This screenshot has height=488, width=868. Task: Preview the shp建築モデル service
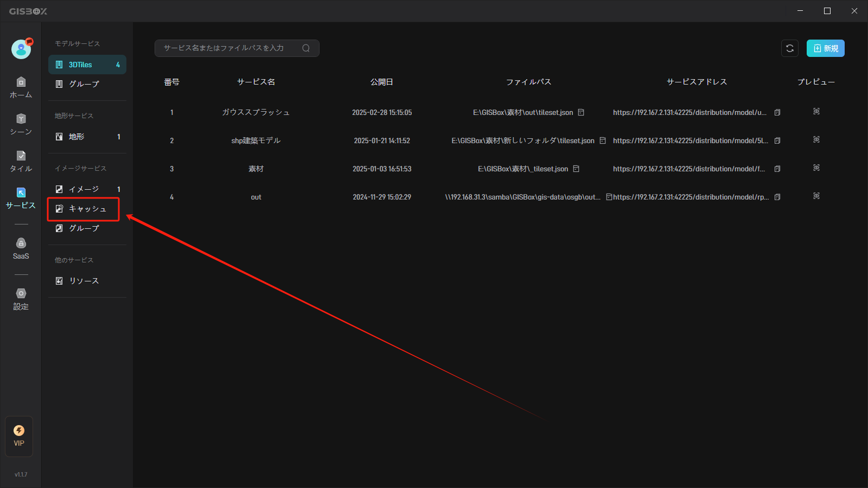point(816,139)
